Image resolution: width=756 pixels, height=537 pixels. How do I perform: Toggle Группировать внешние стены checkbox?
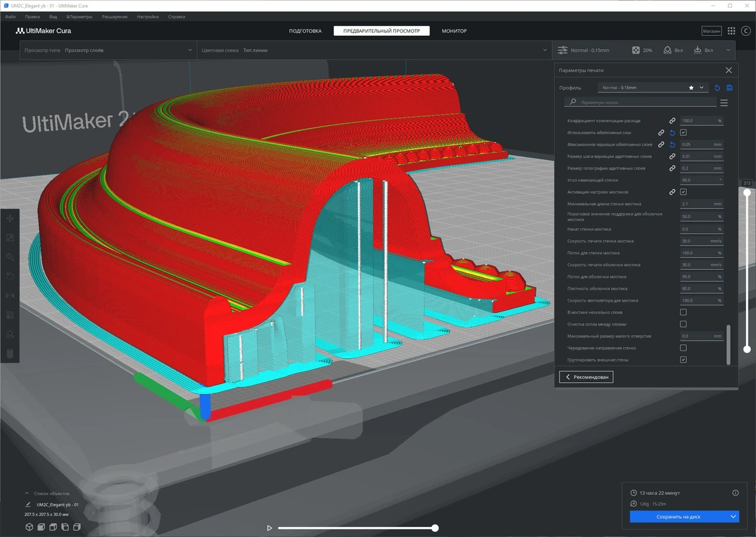tap(684, 359)
